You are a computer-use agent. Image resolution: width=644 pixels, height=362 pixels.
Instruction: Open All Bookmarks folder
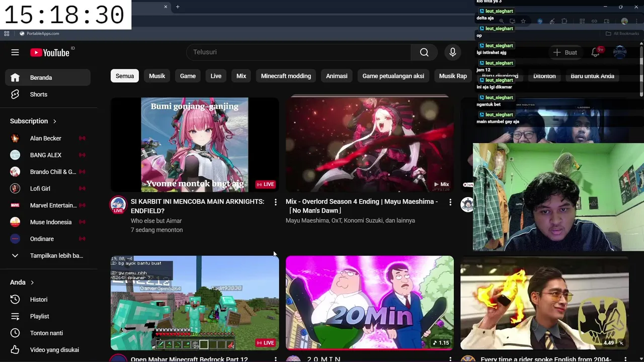coord(622,34)
